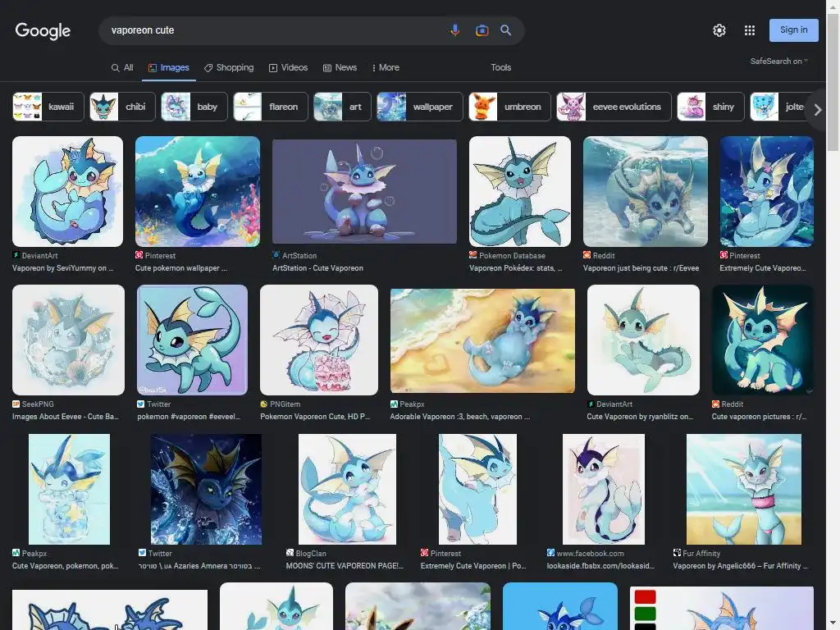Click 'Vaporeon just being cute : r/Eevee' link

click(641, 268)
